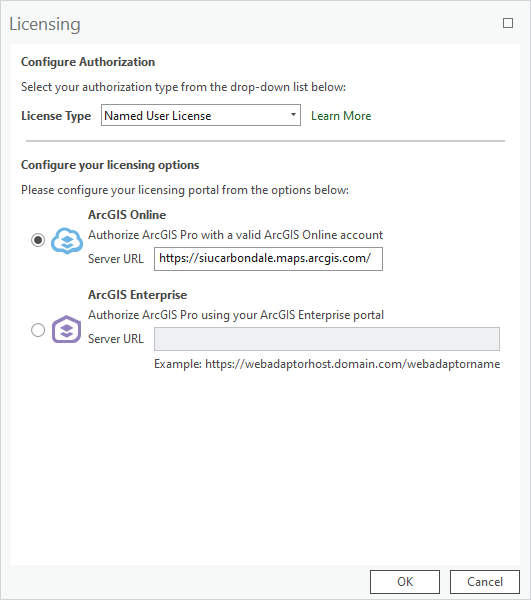Dismiss dialog with the Cancel button
531x600 pixels.
[x=485, y=582]
